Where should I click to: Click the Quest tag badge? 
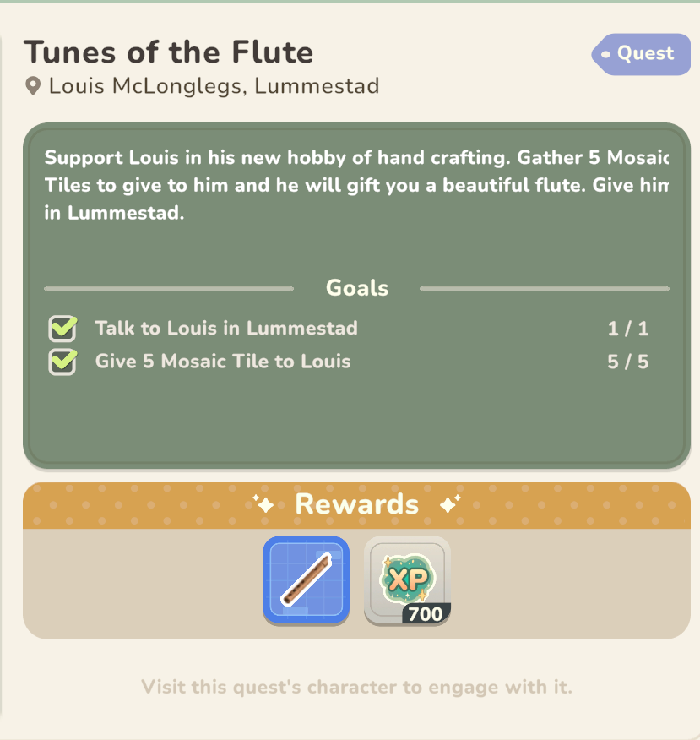pyautogui.click(x=641, y=54)
